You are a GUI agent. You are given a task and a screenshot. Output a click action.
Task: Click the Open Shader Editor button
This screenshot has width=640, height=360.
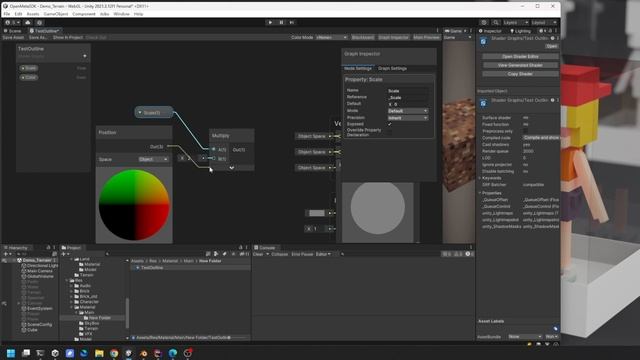pyautogui.click(x=520, y=56)
